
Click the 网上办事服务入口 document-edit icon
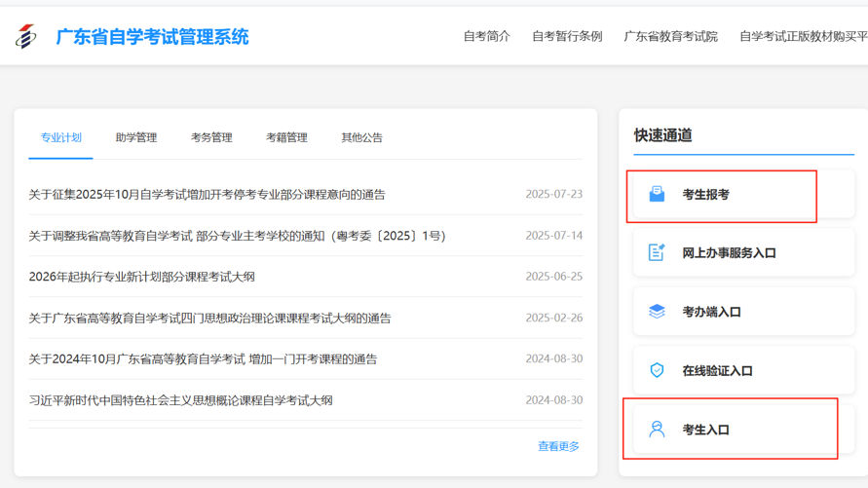pos(657,252)
